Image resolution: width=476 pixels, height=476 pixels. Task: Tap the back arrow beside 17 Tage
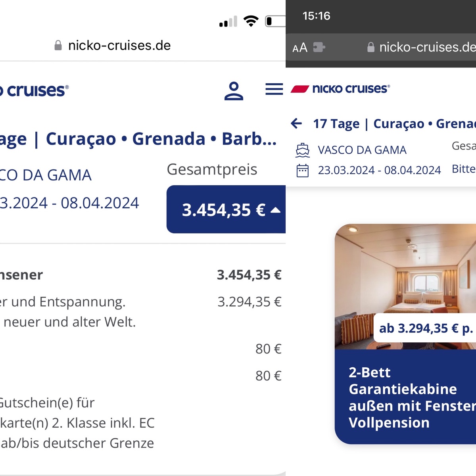coord(296,123)
